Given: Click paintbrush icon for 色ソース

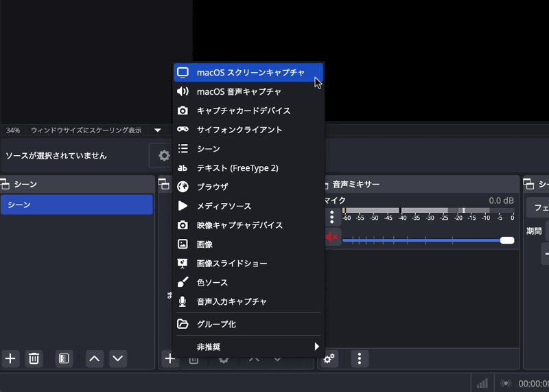Looking at the screenshot, I should click(x=183, y=282).
